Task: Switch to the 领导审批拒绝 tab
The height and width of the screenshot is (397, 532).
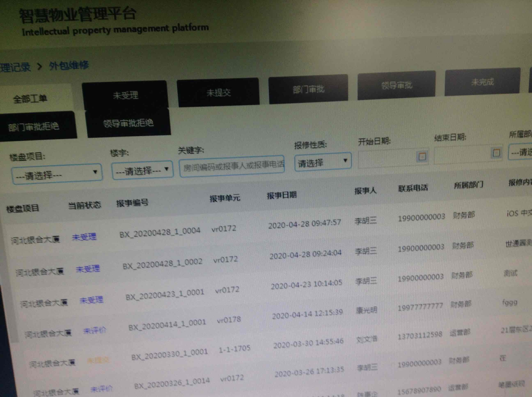Action: [128, 123]
